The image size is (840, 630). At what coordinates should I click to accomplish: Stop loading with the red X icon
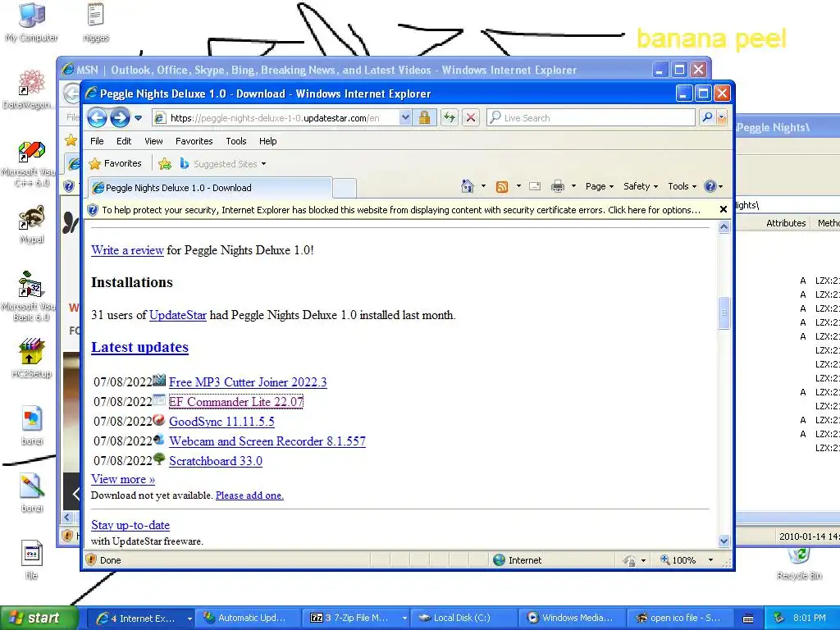(471, 117)
